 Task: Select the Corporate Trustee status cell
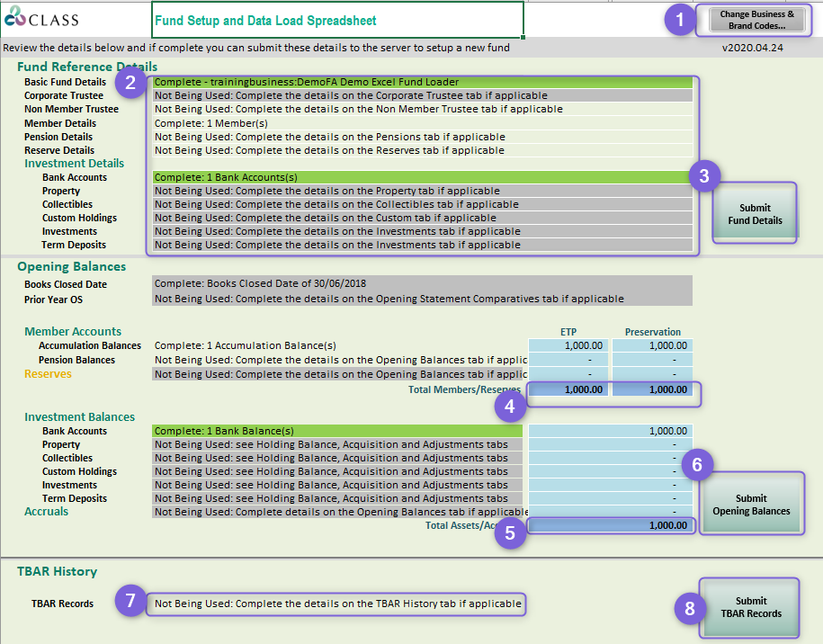[x=422, y=95]
